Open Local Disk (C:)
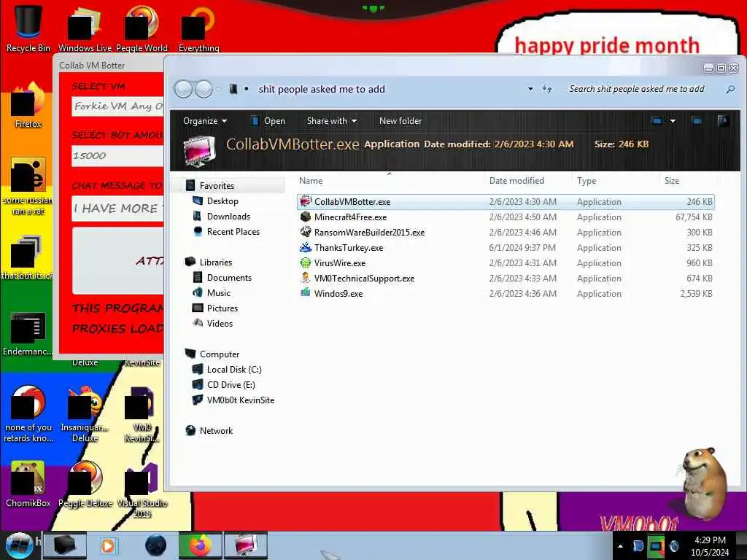 point(234,370)
